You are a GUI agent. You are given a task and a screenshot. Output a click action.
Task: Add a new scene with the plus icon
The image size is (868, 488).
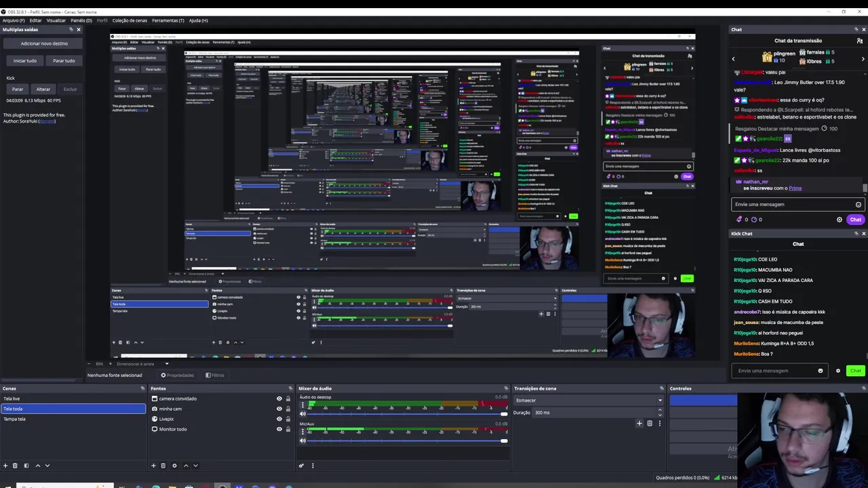coord(5,466)
